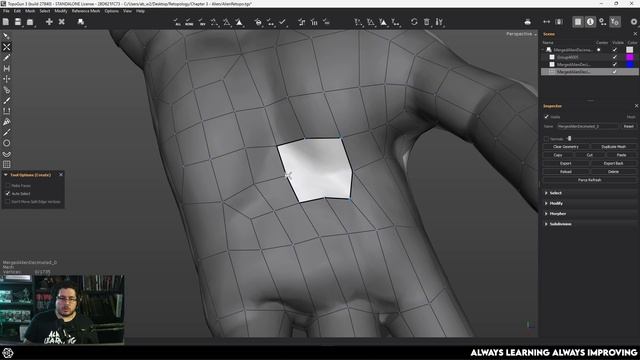
Task: Close the Tool Options panel
Action: 61,175
